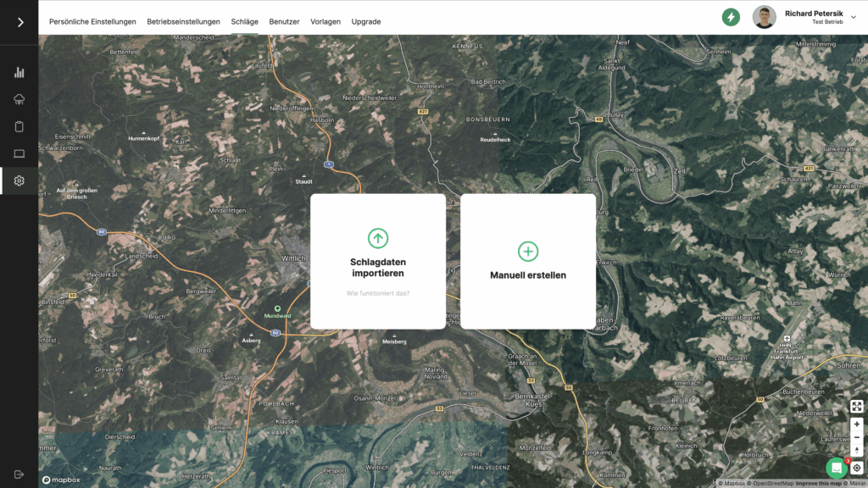The height and width of the screenshot is (488, 868).
Task: Locate my position on the map
Action: pyautogui.click(x=856, y=468)
